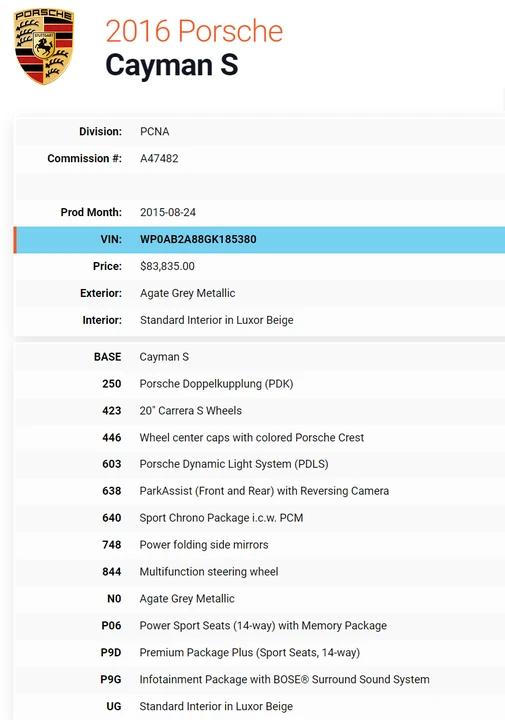Click option code '446'

112,438
